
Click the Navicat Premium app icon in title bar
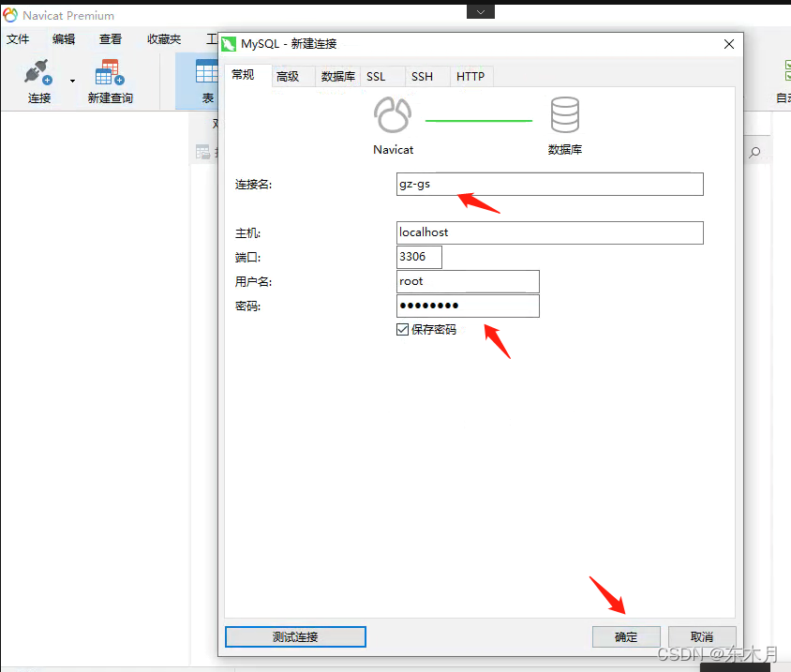click(10, 15)
